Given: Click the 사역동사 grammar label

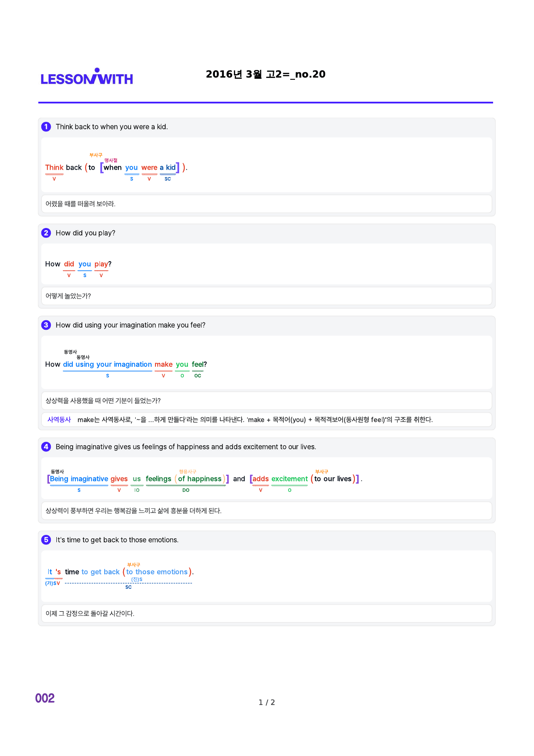Looking at the screenshot, I should click(59, 419).
